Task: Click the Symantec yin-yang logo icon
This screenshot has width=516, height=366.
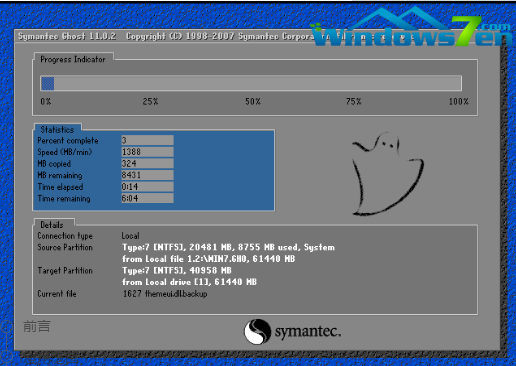Action: (257, 331)
